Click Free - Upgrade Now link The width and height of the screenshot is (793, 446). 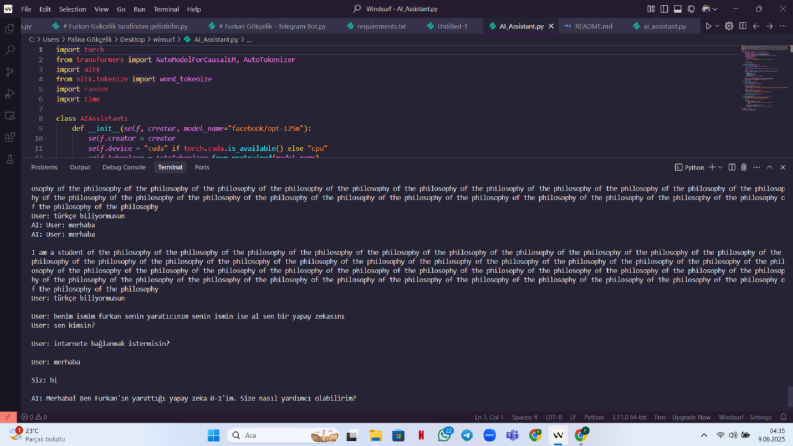(x=682, y=417)
